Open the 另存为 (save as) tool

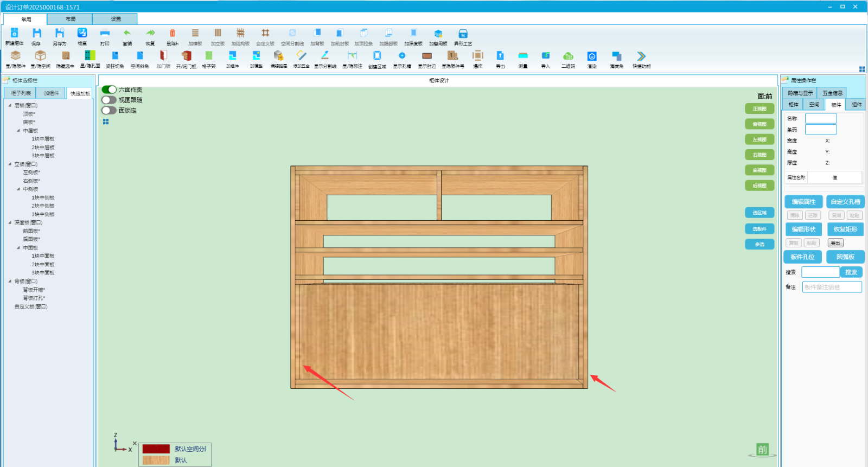coord(59,34)
